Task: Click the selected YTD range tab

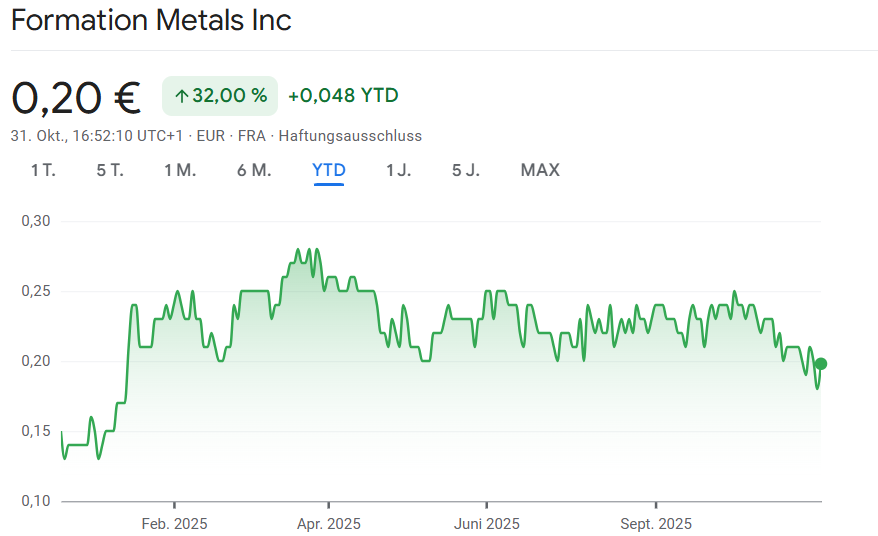Action: [329, 170]
